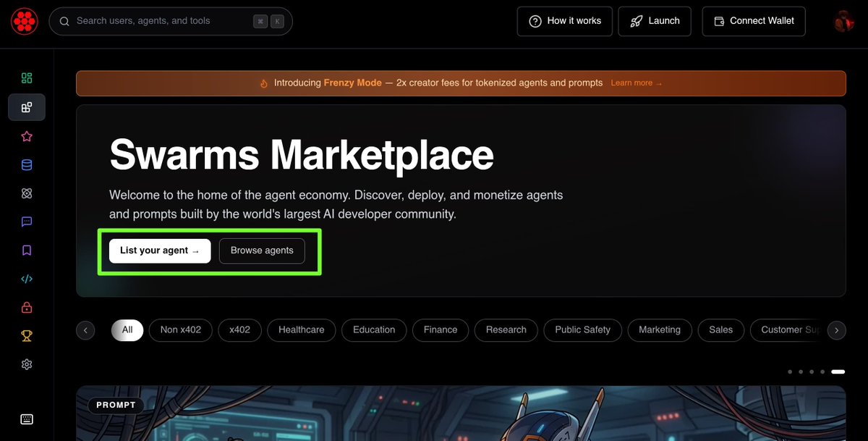
Task: Open How it works
Action: coord(565,21)
